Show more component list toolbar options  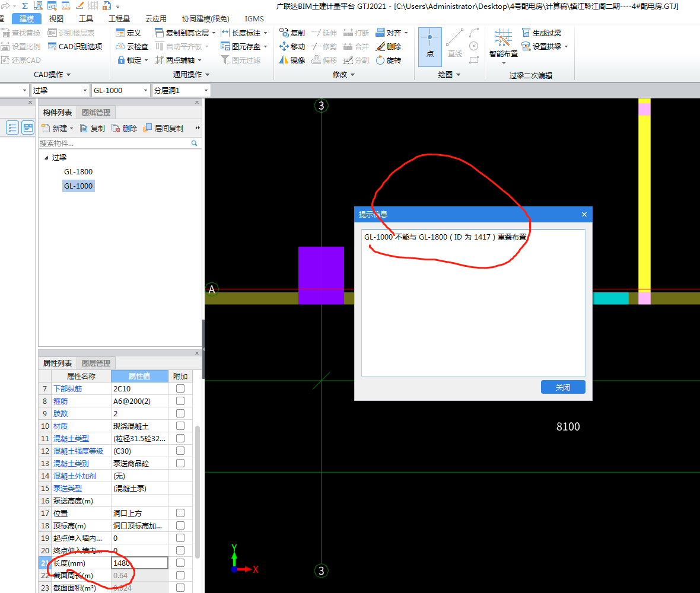[x=198, y=128]
